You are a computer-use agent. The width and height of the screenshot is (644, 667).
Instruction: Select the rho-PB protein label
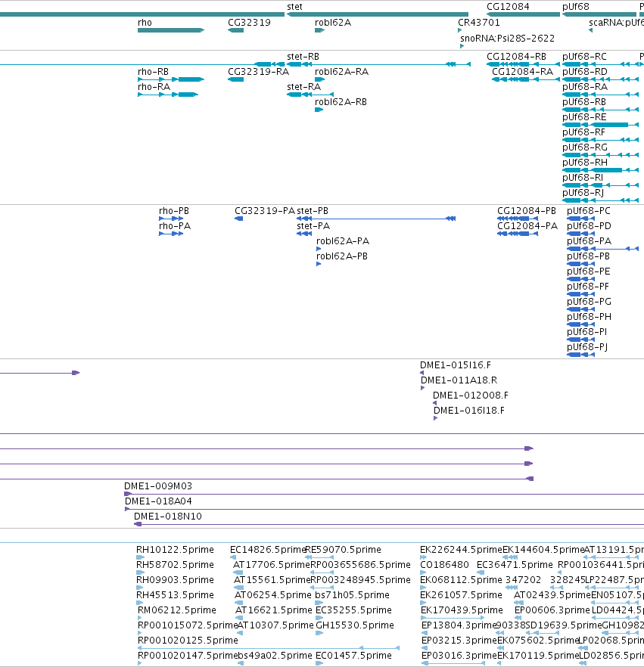click(173, 211)
